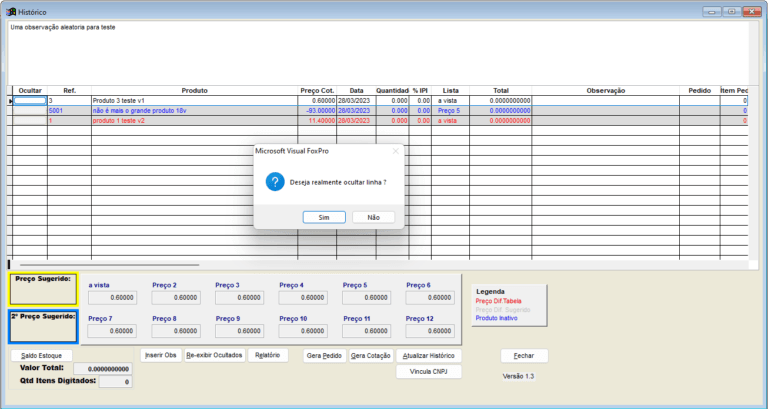The height and width of the screenshot is (409, 768).
Task: Click Gera Pedido button
Action: click(x=324, y=356)
